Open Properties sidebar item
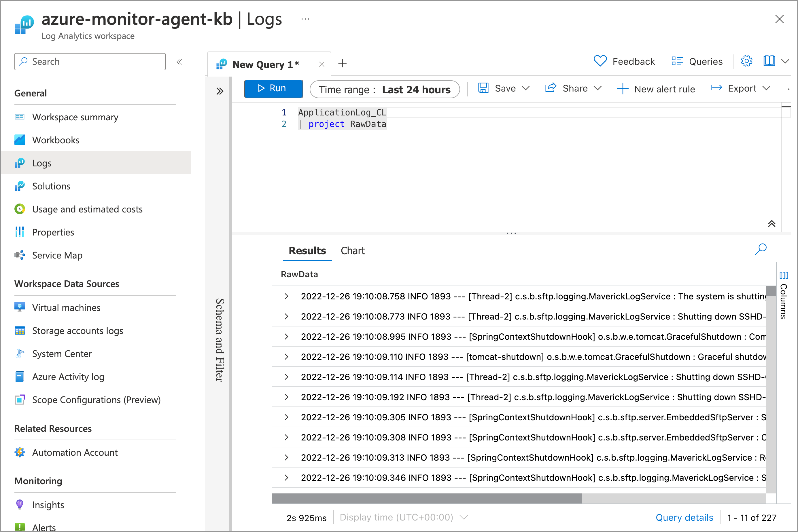The height and width of the screenshot is (532, 798). (53, 232)
